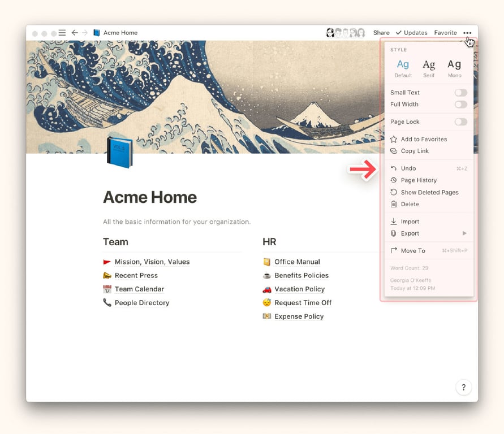Click the Share button in top bar
This screenshot has width=504, height=434.
click(x=381, y=33)
